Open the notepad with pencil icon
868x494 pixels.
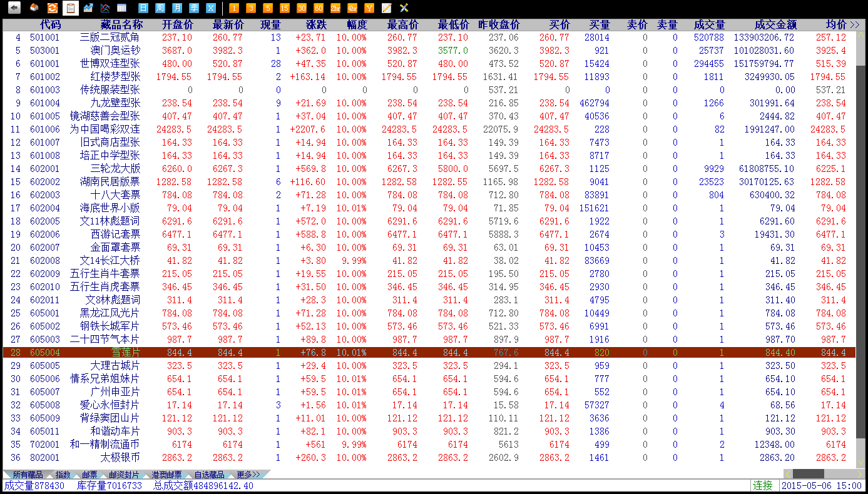[387, 8]
